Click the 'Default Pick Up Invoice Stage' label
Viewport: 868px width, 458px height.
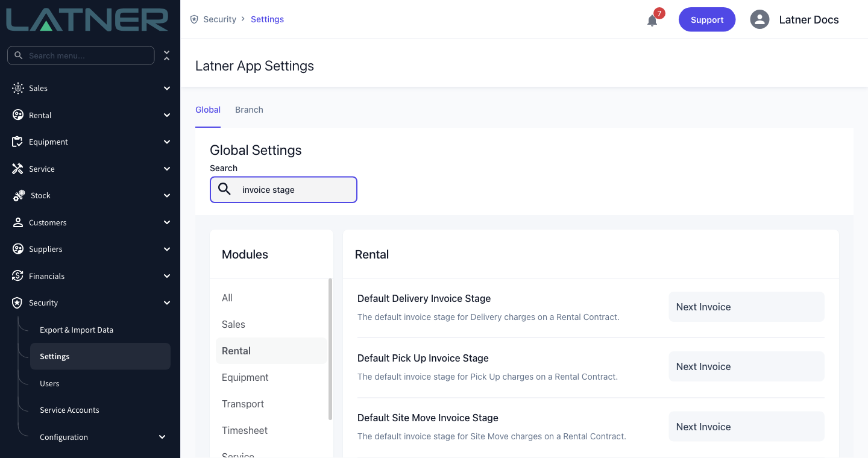(x=423, y=358)
